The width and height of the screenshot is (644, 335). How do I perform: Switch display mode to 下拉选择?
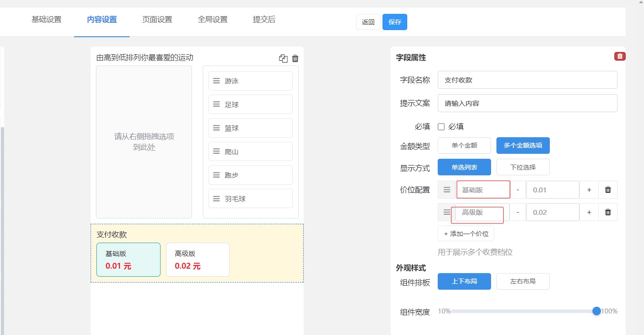pos(522,167)
